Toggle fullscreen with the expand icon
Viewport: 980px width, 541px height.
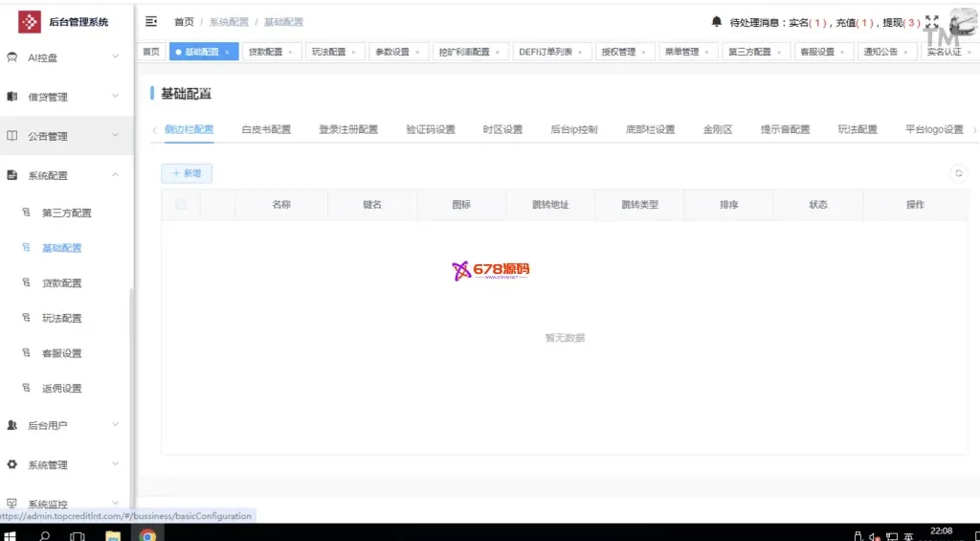(x=932, y=21)
